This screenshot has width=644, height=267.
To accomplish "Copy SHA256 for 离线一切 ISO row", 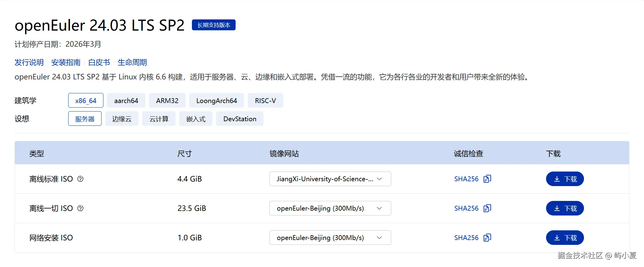I will point(487,208).
